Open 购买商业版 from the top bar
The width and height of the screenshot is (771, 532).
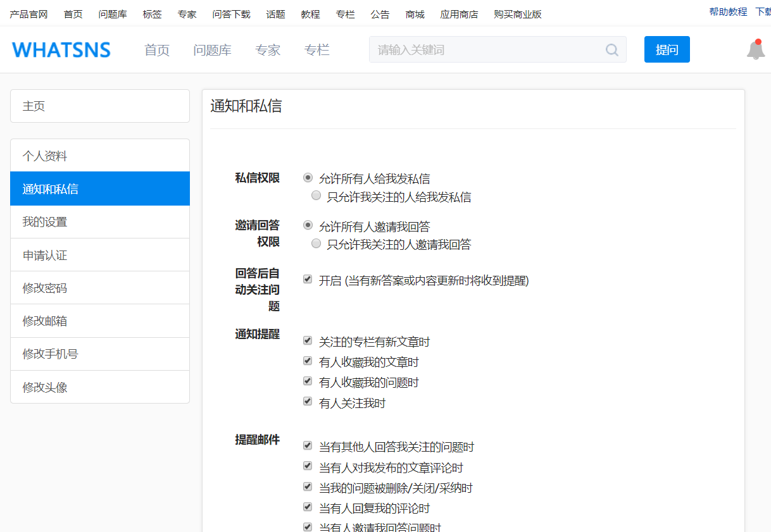coord(517,14)
